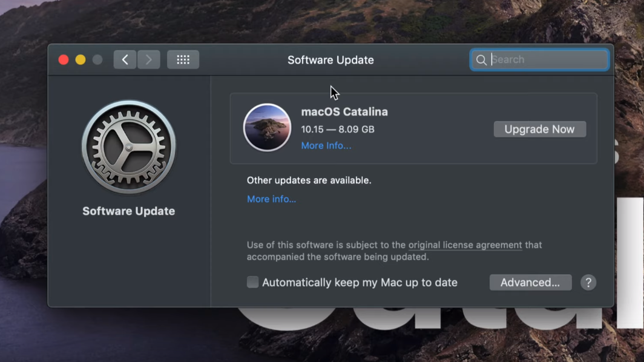Open More info for other updates
Screen dimensions: 644x362
tap(271, 199)
